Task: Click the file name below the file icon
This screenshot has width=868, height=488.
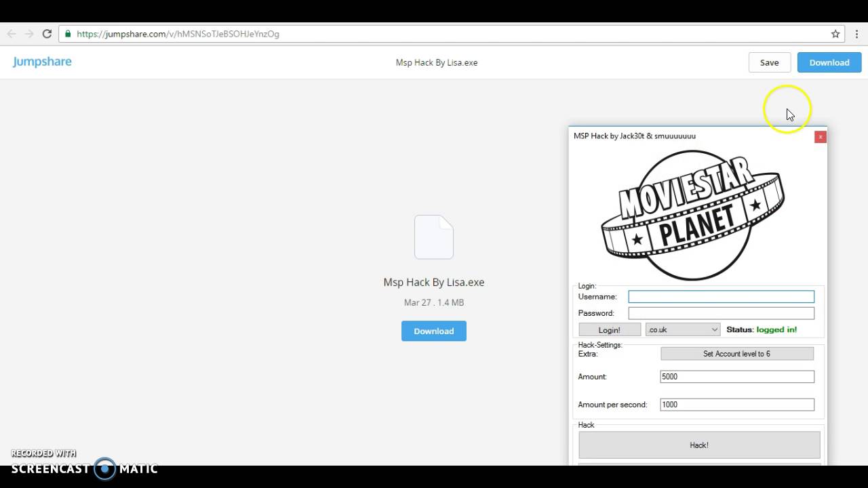Action: coord(434,282)
